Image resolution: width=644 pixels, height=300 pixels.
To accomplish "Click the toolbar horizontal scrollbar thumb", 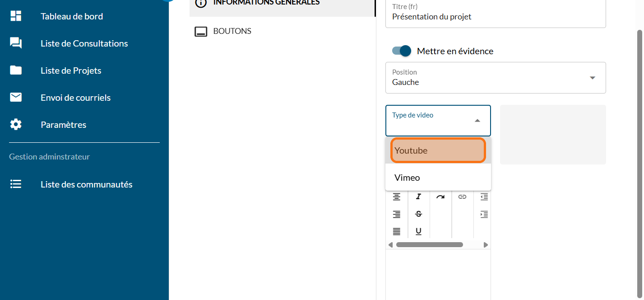I will [x=429, y=245].
